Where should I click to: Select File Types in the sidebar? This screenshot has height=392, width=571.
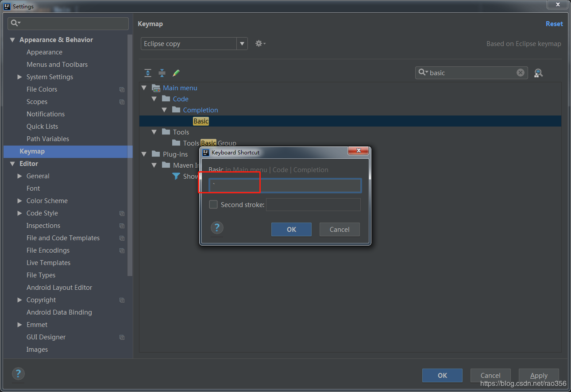coord(41,275)
